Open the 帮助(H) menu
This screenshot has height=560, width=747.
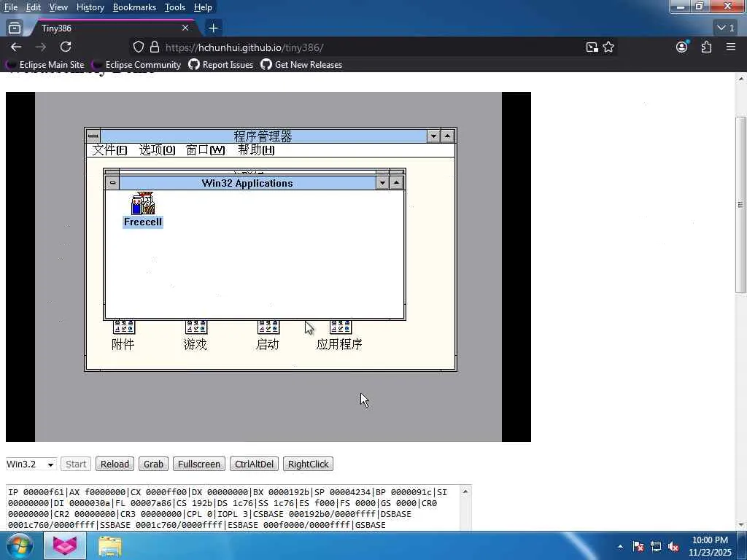(x=256, y=150)
